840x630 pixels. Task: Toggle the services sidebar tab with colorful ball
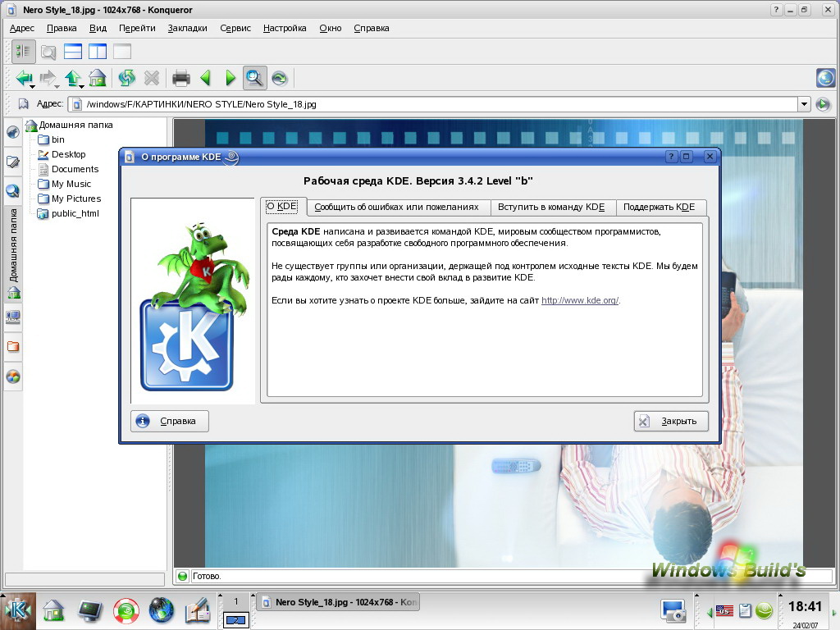point(13,377)
